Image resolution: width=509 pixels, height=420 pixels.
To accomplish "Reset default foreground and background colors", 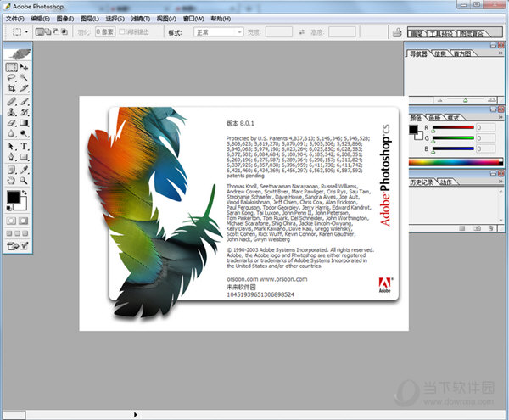I will [8, 208].
